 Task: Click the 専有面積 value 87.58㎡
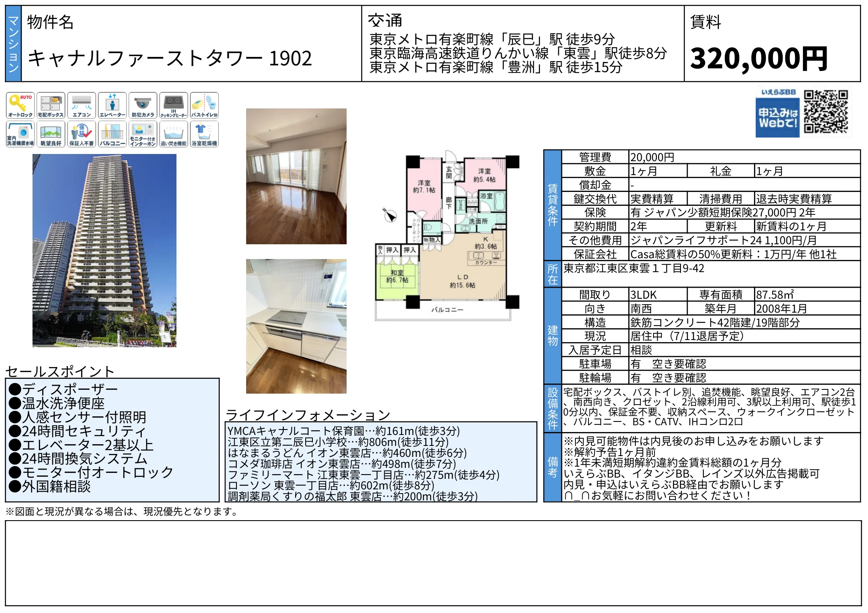(807, 295)
